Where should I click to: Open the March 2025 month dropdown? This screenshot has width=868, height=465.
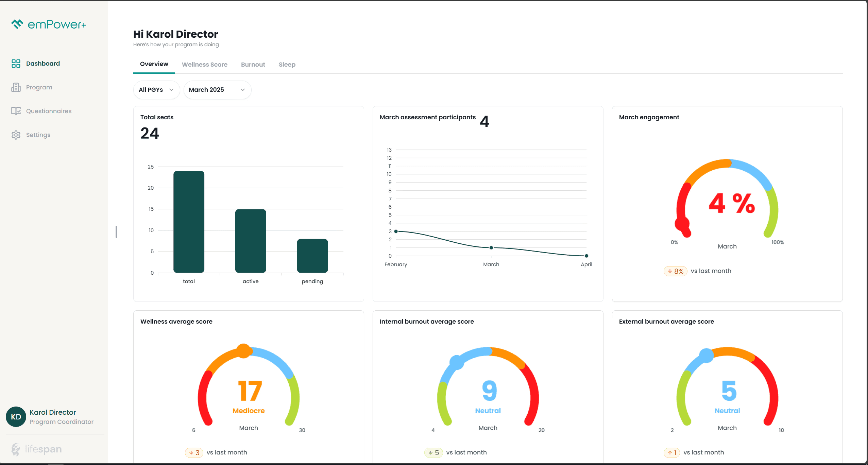point(217,90)
